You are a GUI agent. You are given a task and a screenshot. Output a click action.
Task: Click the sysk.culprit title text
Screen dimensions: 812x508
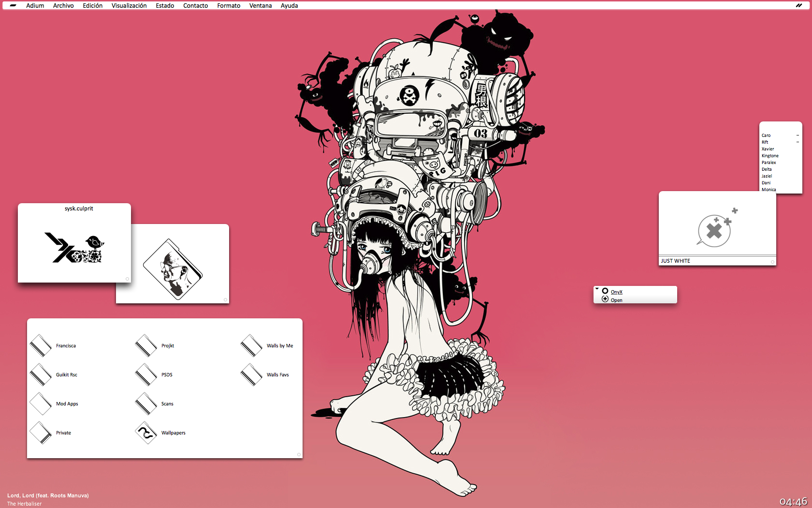pos(79,209)
